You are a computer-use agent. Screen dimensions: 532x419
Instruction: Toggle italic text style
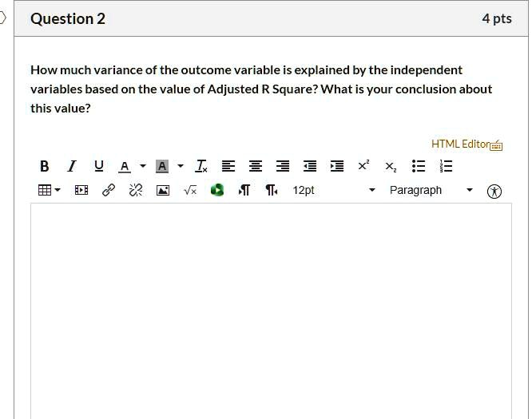click(72, 166)
